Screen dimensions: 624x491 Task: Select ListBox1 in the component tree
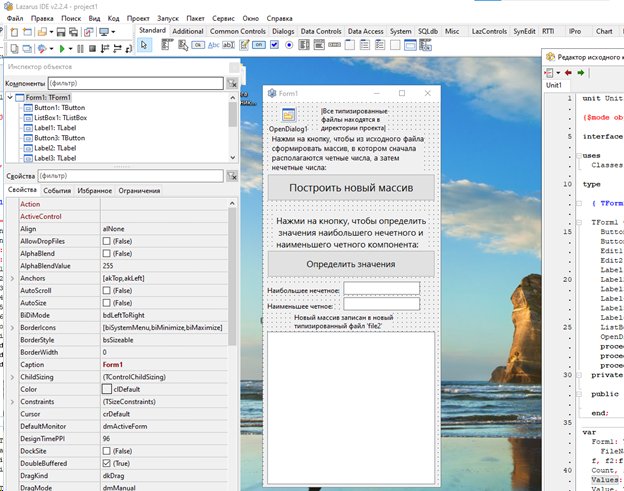click(61, 118)
